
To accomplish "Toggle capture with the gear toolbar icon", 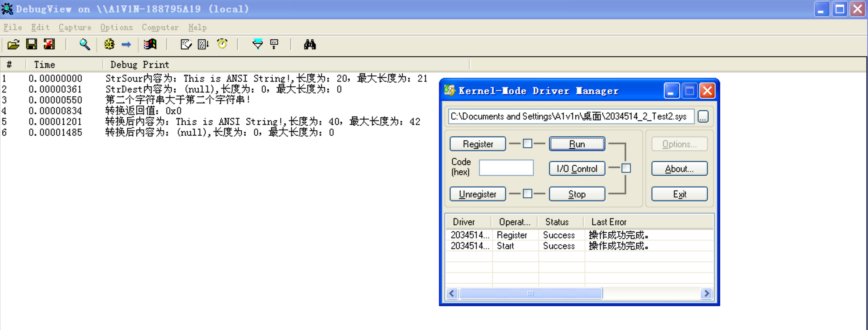I will click(x=109, y=45).
